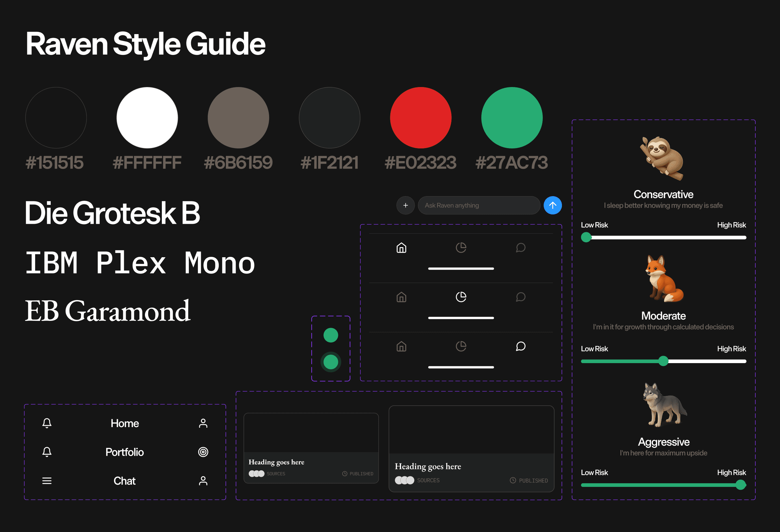Select the Chat header title

click(124, 481)
